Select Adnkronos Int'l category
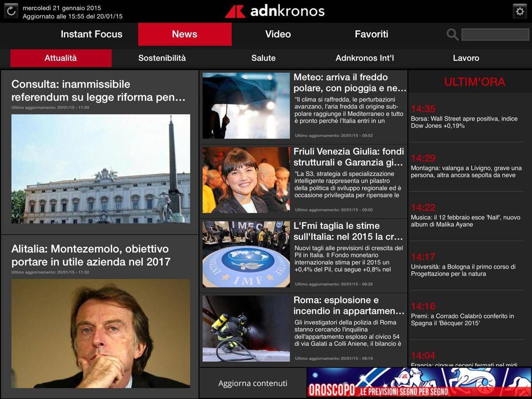Screen dimensions: 532x399 coord(365,58)
